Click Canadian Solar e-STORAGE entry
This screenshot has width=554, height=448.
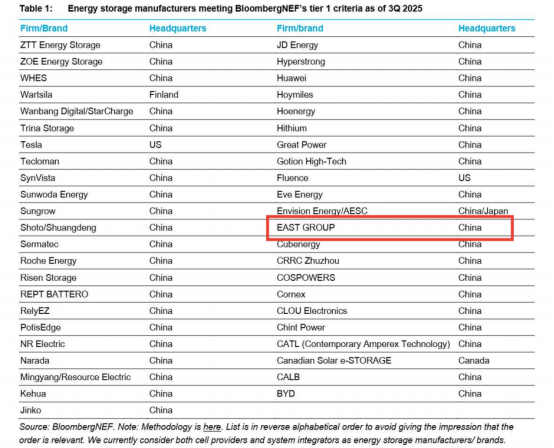[x=334, y=360]
